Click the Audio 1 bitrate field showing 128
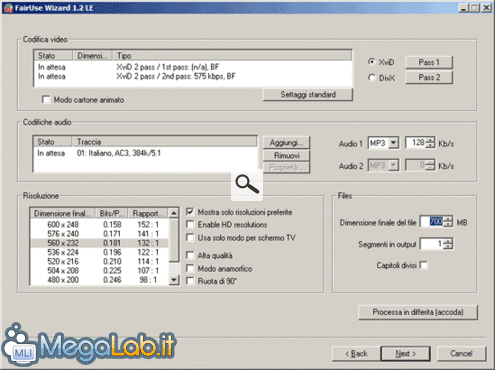Viewport: 495px width, 370px height. pos(416,143)
